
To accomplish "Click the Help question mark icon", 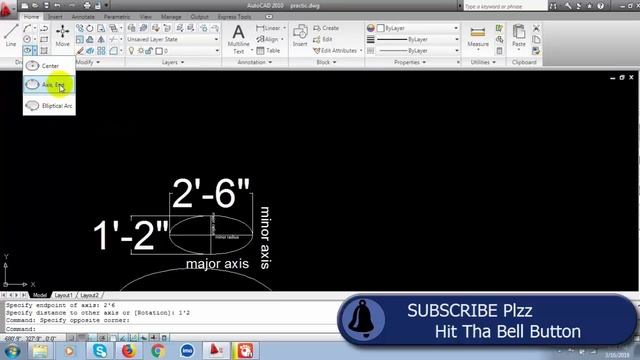I will 600,6.
